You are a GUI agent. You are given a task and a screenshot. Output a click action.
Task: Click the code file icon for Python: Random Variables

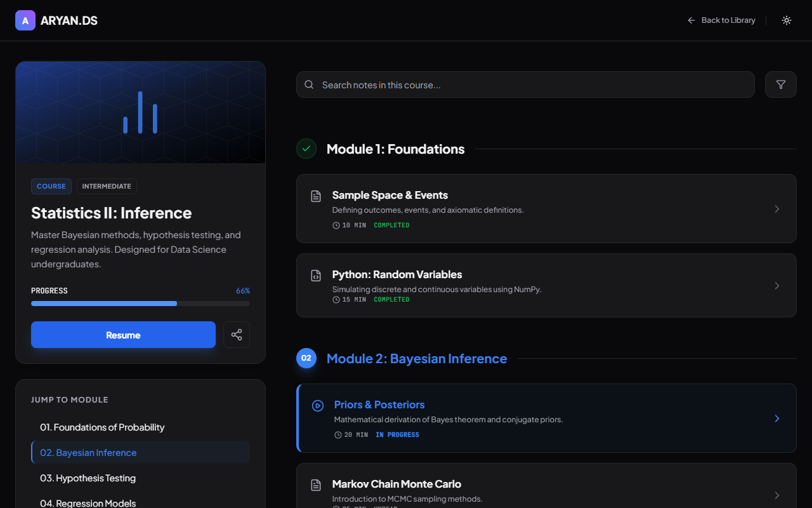(x=315, y=276)
